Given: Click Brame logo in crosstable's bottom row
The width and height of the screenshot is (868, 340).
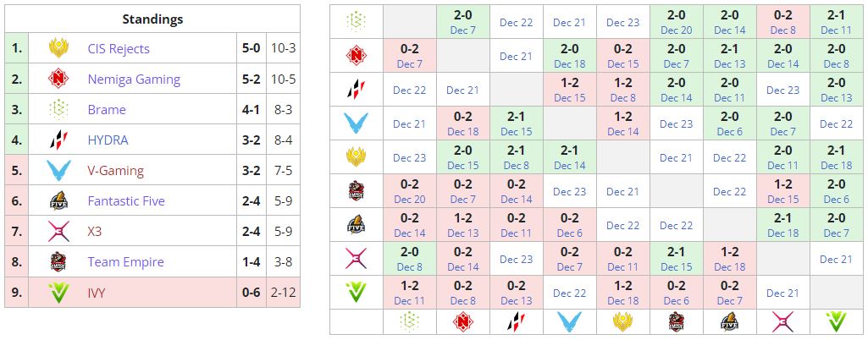Looking at the screenshot, I should pos(409,321).
